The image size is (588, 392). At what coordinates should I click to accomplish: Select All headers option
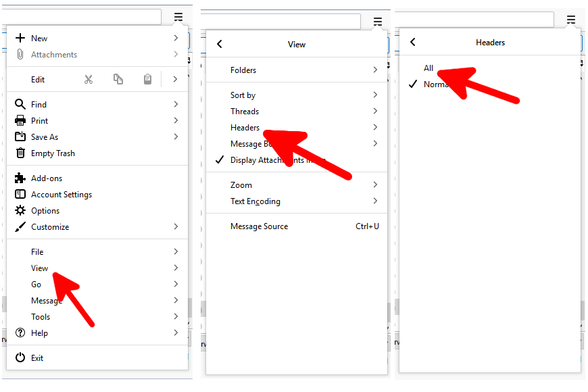click(x=428, y=68)
